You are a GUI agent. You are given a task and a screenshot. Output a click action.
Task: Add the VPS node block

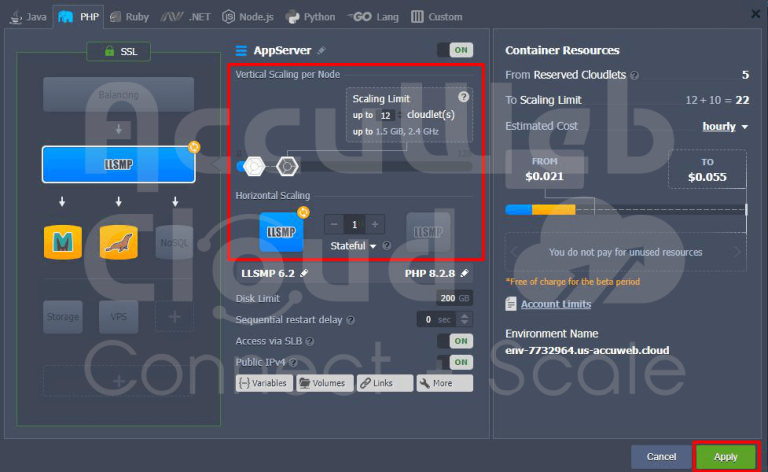118,316
